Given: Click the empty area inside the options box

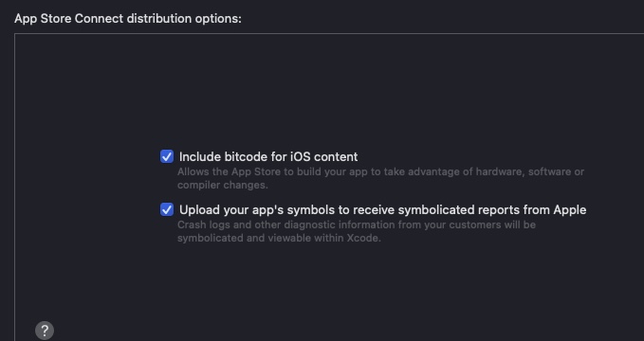Looking at the screenshot, I should (328, 90).
